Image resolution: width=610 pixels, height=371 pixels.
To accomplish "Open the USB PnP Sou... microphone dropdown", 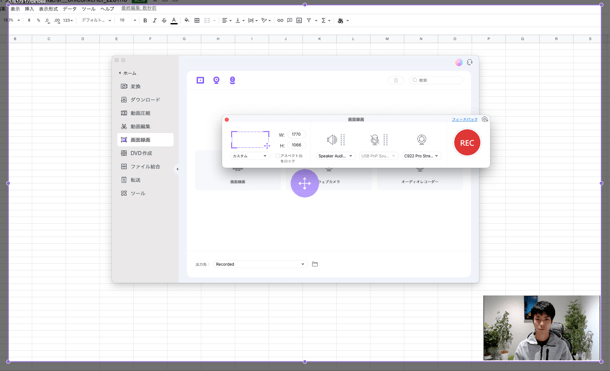I will (378, 156).
